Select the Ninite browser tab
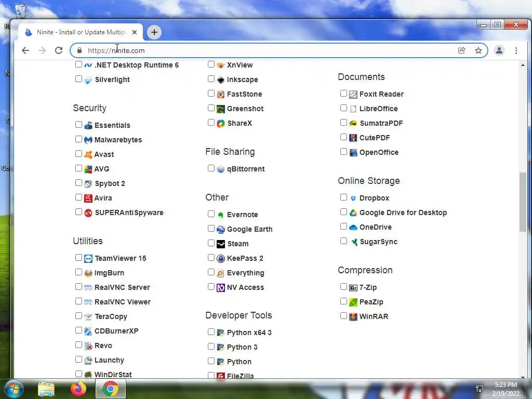Screen dimensions: 532x399 point(81,32)
